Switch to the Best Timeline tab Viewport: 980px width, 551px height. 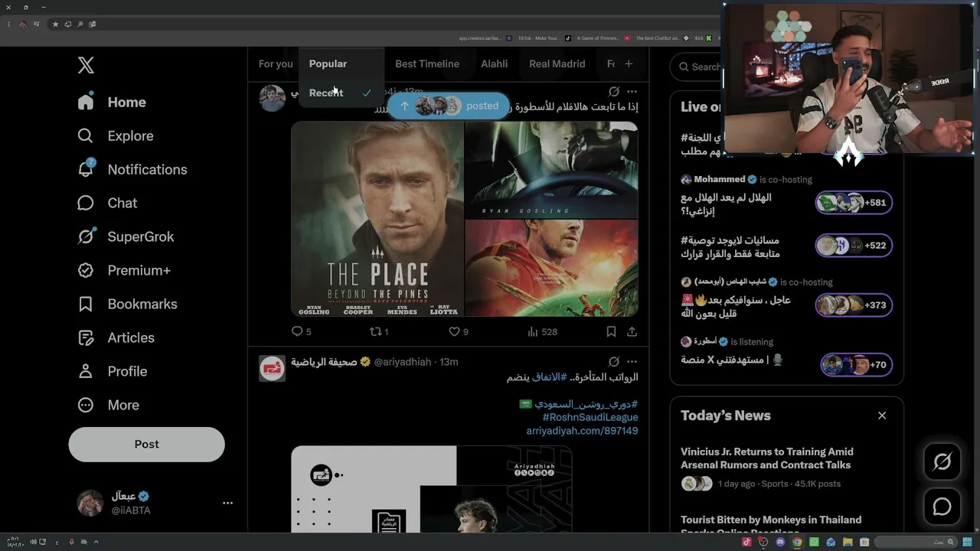427,64
